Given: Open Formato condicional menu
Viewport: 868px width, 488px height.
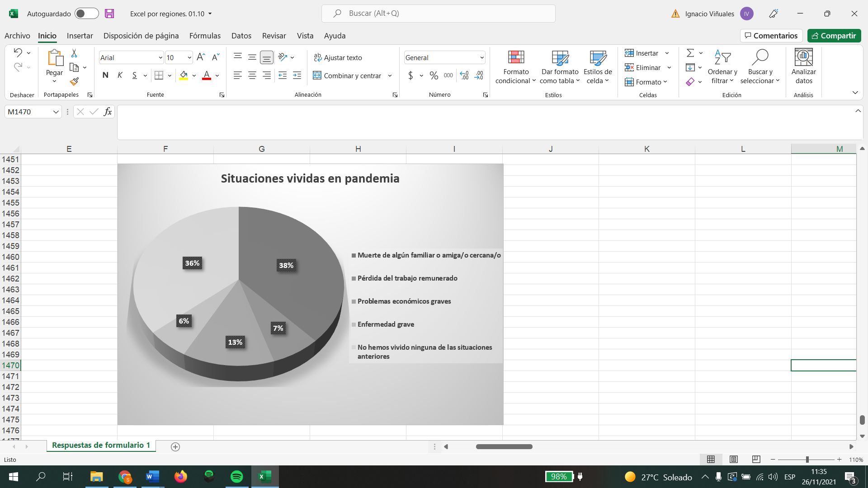Looking at the screenshot, I should pyautogui.click(x=516, y=67).
